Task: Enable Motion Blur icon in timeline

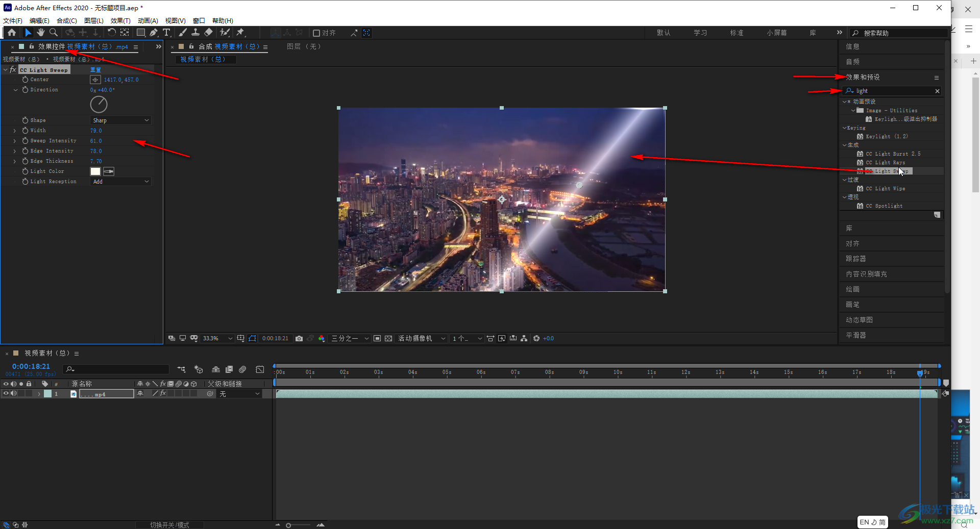Action: click(x=243, y=369)
